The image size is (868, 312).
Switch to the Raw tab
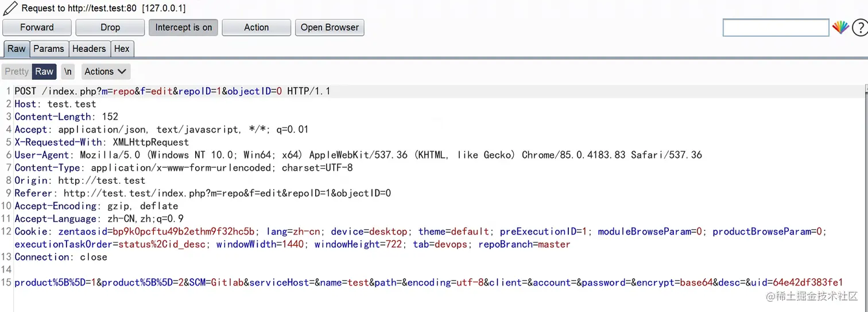(16, 49)
